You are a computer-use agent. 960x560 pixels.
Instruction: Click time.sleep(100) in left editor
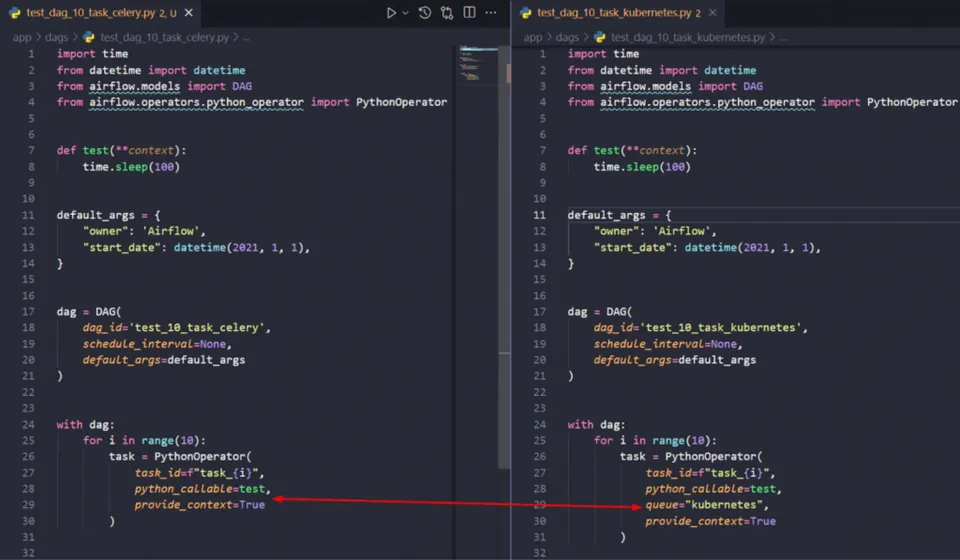(131, 166)
